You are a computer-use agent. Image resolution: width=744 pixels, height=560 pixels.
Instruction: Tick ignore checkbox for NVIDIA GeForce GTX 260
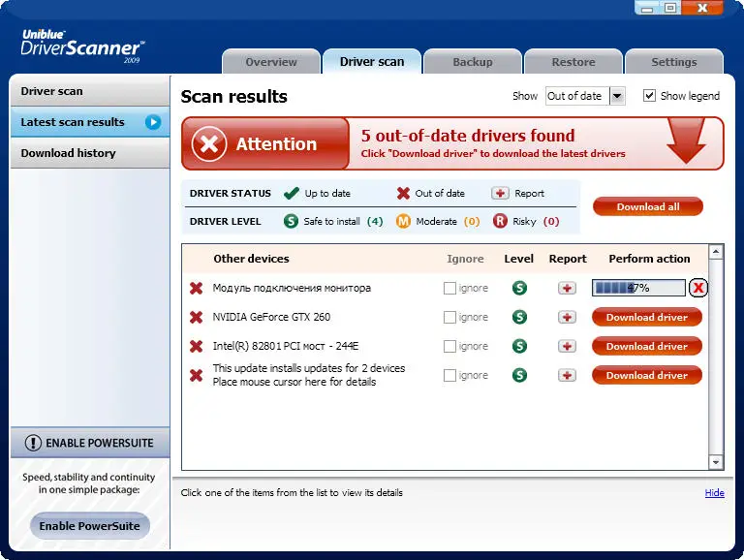point(449,317)
